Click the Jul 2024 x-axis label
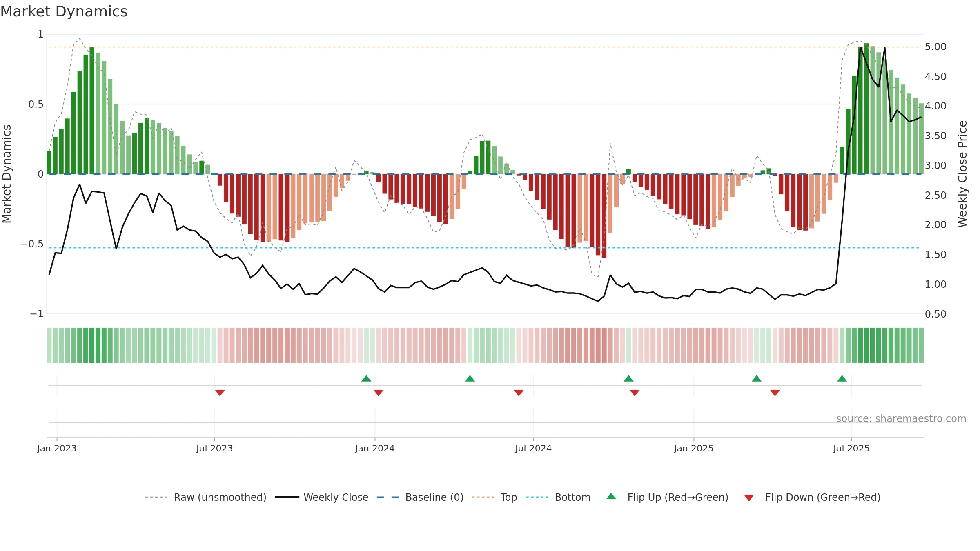Screen dimensions: 980x551 tap(533, 448)
